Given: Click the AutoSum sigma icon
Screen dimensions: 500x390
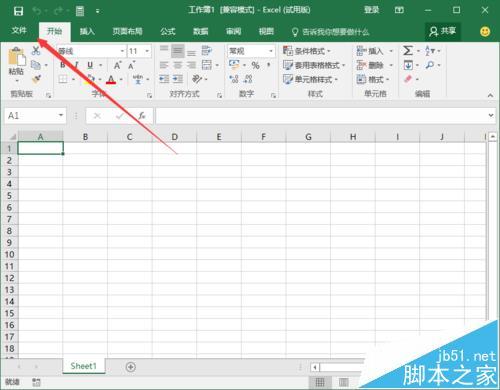Looking at the screenshot, I should click(408, 51).
